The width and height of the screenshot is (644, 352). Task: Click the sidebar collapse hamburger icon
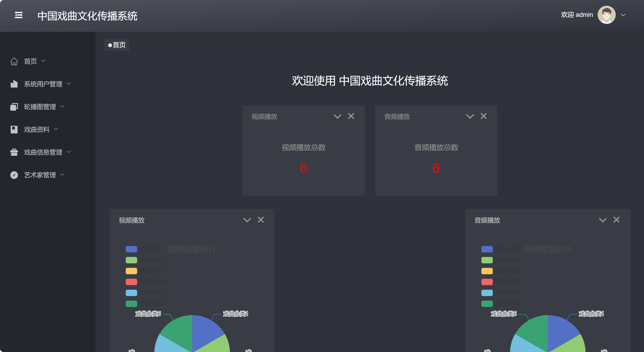click(18, 15)
